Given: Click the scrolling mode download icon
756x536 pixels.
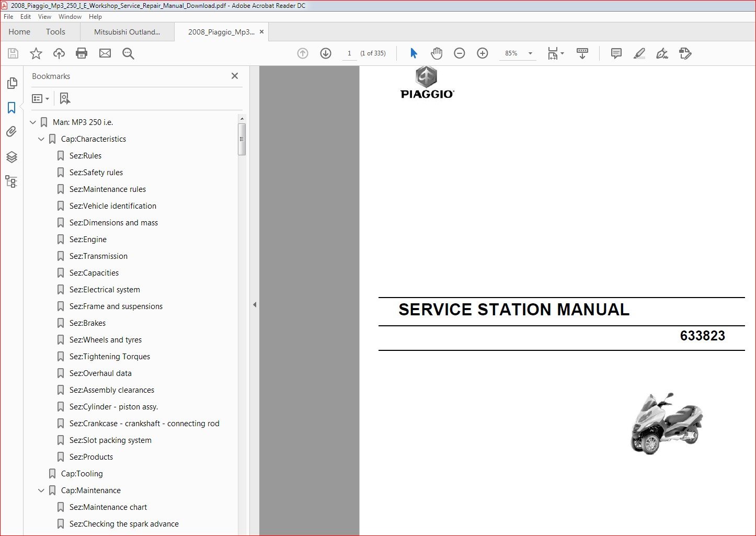Looking at the screenshot, I should [x=582, y=53].
